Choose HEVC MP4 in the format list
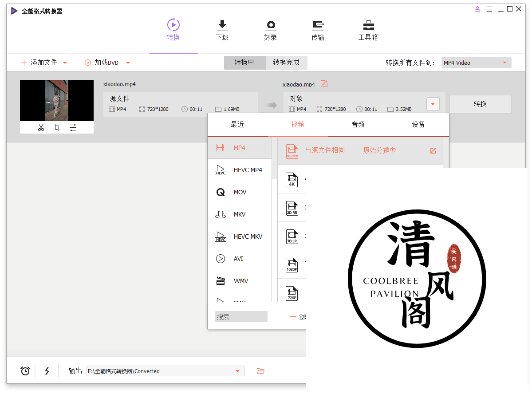This screenshot has width=532, height=394. [x=240, y=170]
